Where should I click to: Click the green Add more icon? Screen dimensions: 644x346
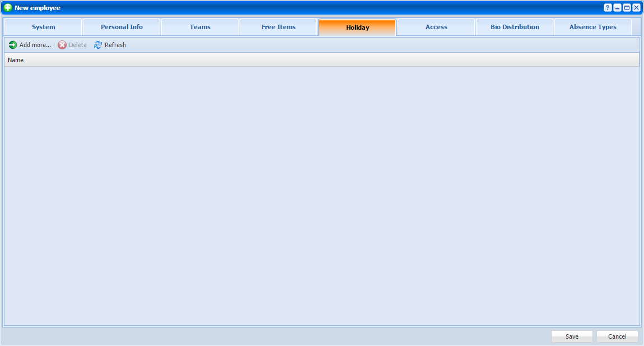click(13, 45)
